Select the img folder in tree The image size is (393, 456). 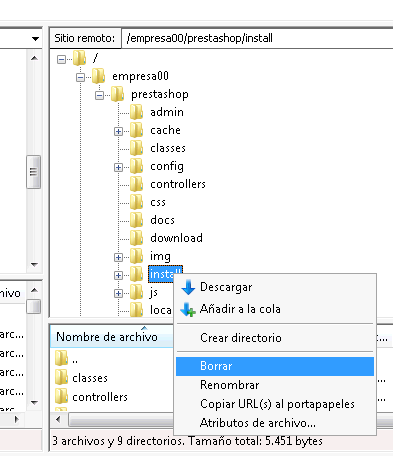160,256
